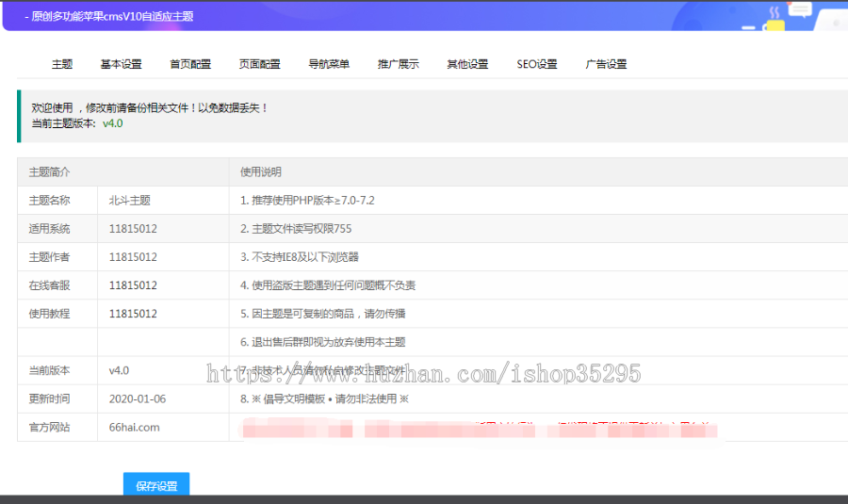
Task: Click instruction 3 不支持IE8及以下浏览器
Action: pyautogui.click(x=300, y=257)
